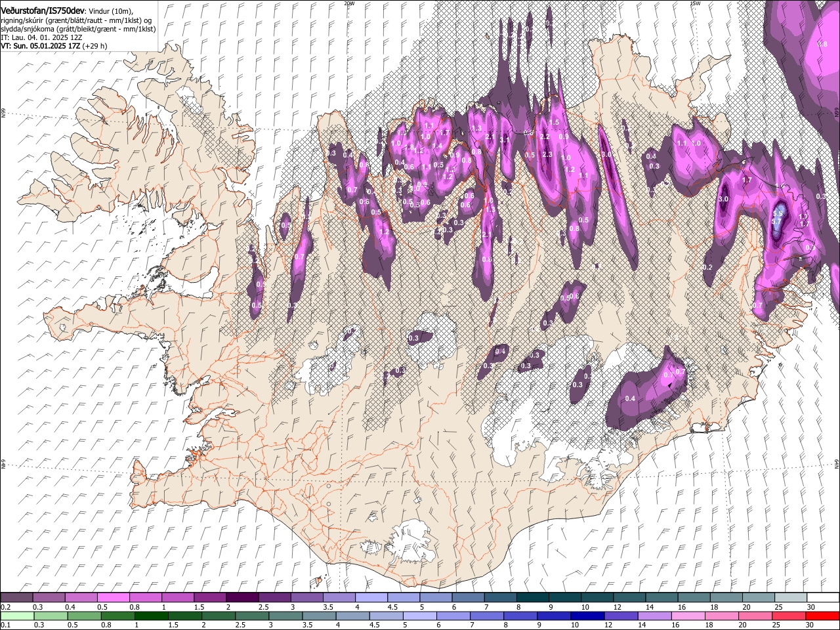Click the '0.1' label in the rain legend
840x630 pixels.
click(5, 625)
